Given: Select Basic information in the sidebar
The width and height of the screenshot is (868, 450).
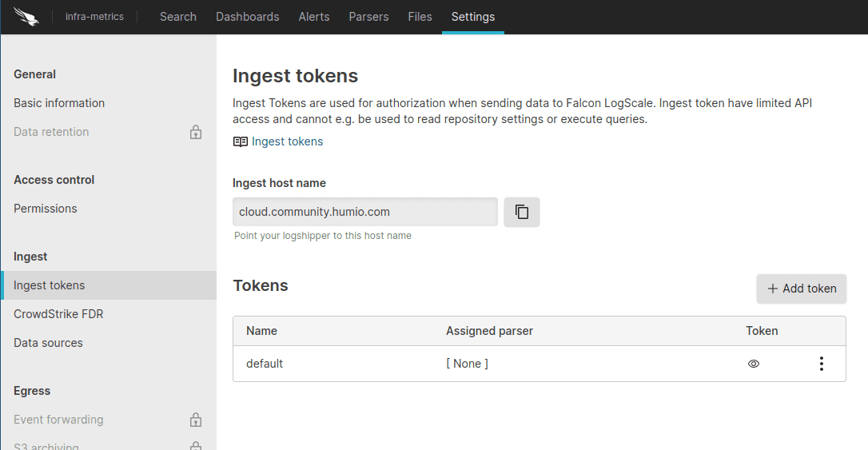Looking at the screenshot, I should tap(59, 103).
